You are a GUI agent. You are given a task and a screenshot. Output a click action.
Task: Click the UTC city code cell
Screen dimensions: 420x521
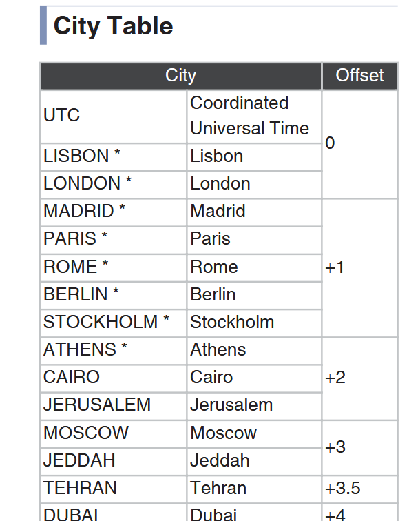tap(113, 116)
